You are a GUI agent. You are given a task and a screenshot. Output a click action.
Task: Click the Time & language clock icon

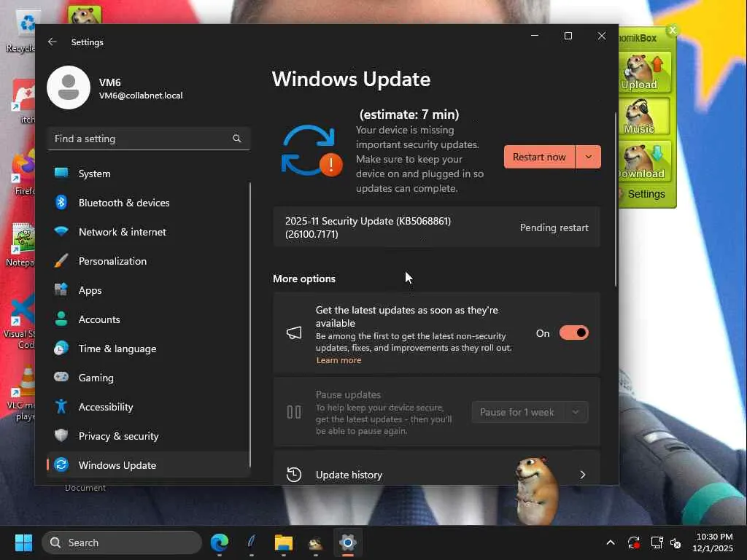(x=61, y=348)
